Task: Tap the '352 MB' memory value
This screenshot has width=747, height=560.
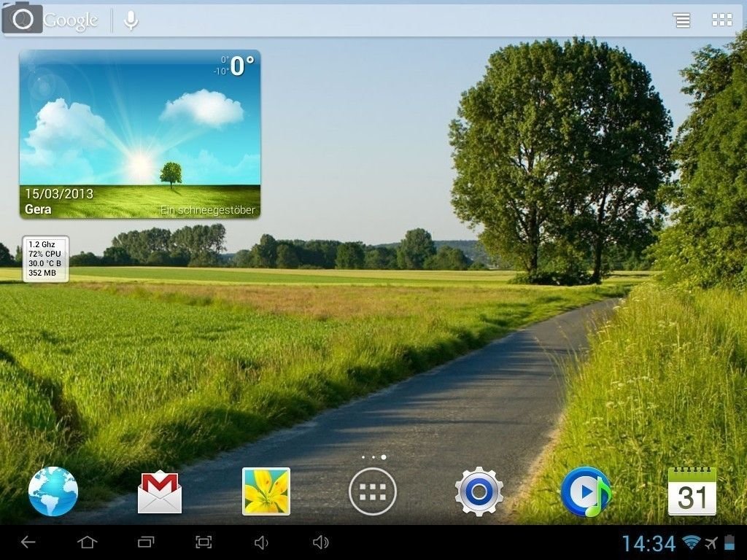Action: (42, 273)
